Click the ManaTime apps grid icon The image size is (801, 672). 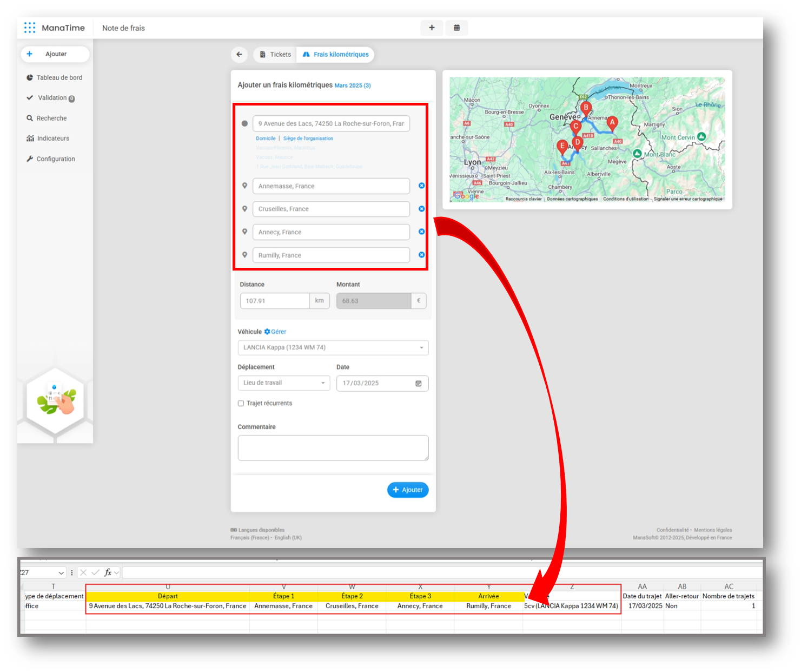(30, 28)
